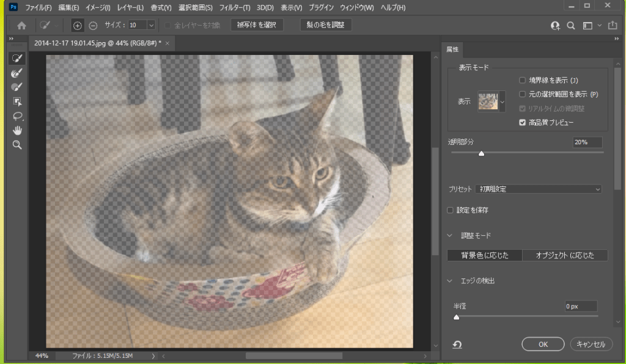Open the フィルター menu

click(x=234, y=8)
